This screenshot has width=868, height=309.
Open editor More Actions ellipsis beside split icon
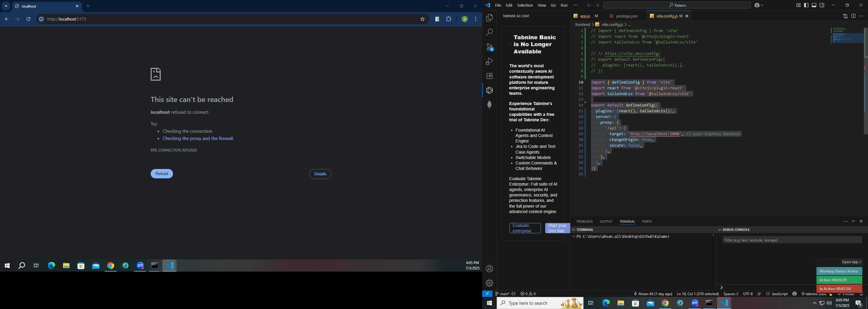coord(861,16)
